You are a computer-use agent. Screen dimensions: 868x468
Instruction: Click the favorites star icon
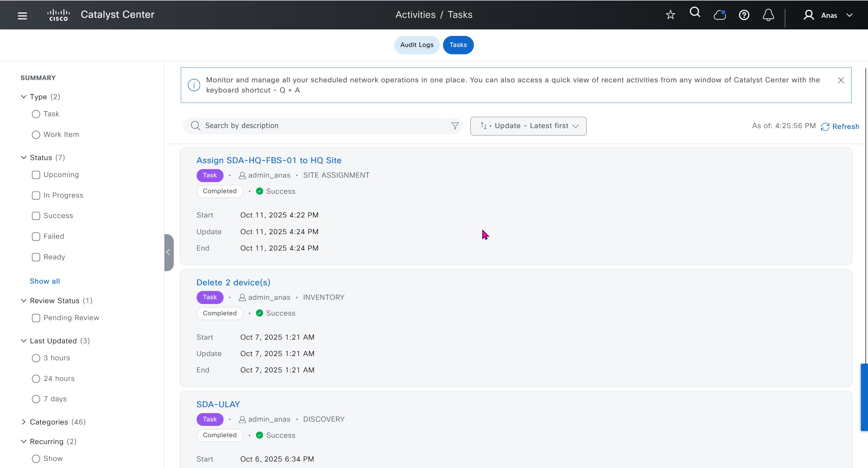click(x=670, y=15)
